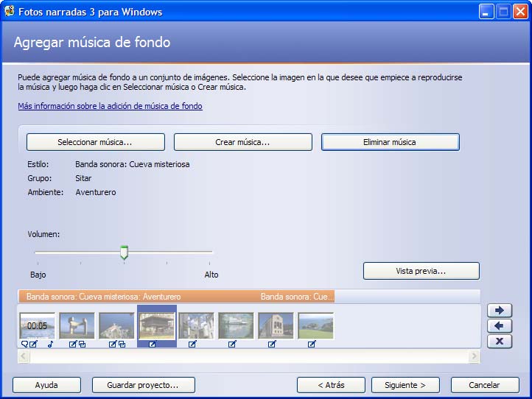
Task: Click second music segment labeled 'Banda sonora: Cue...'
Action: (295, 297)
